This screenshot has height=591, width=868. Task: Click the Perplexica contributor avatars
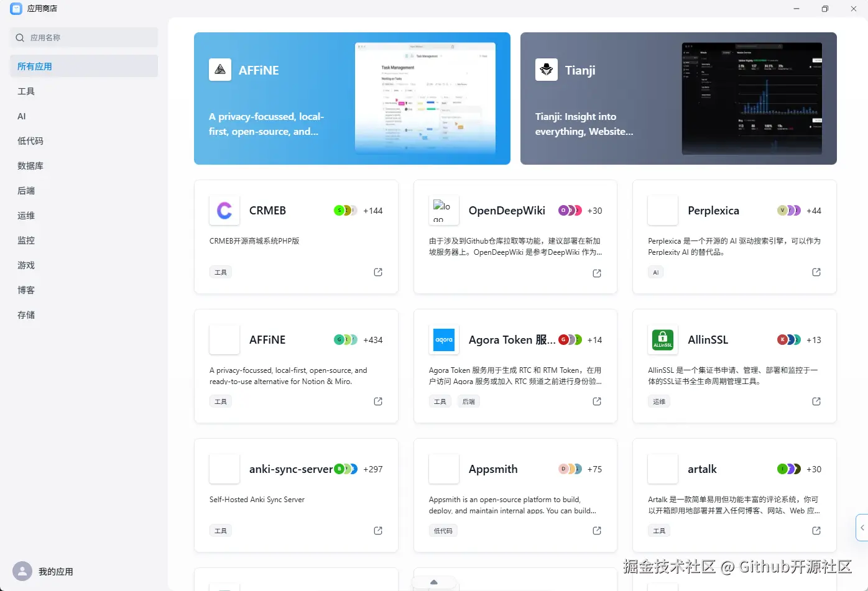click(789, 211)
